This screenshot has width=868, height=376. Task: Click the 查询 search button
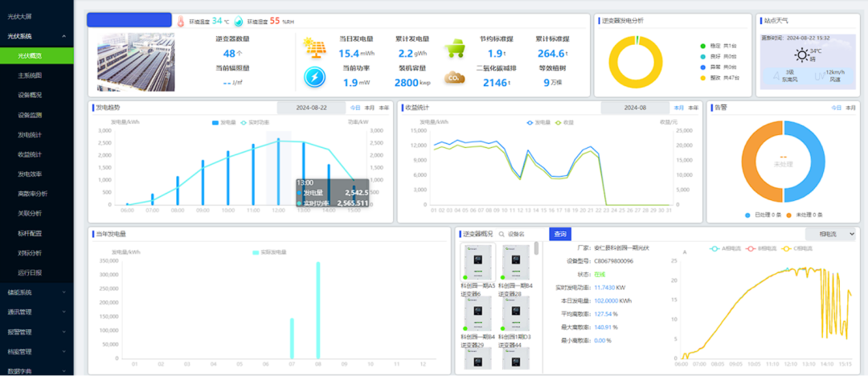tap(560, 235)
